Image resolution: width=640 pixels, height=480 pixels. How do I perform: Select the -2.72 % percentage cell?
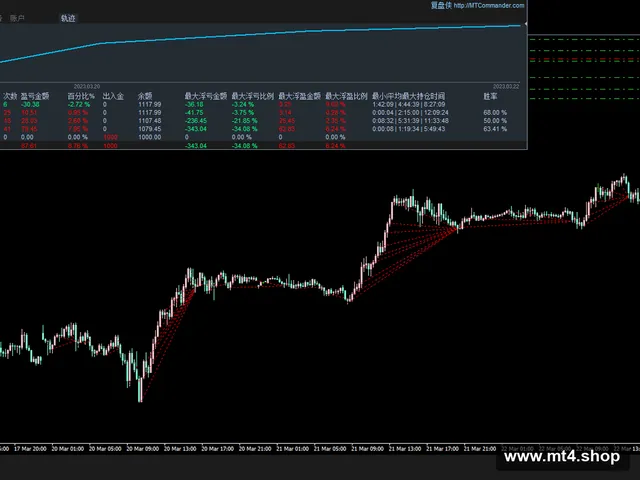point(78,104)
